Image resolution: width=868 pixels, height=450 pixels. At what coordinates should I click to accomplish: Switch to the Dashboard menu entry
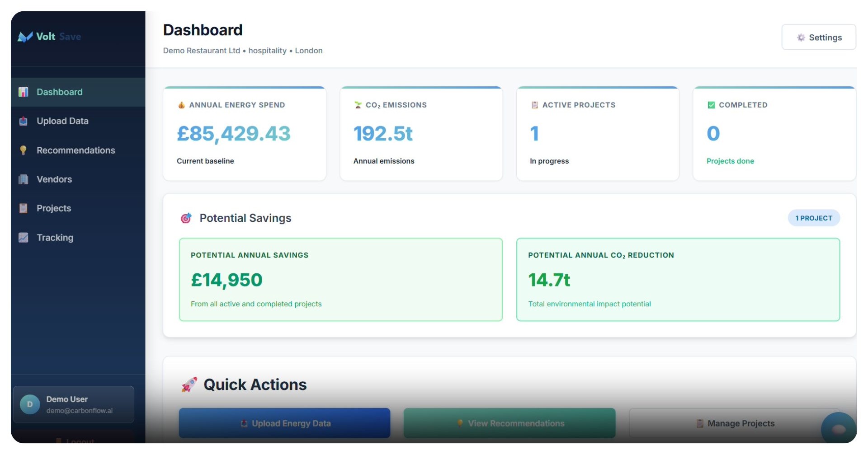pos(60,92)
